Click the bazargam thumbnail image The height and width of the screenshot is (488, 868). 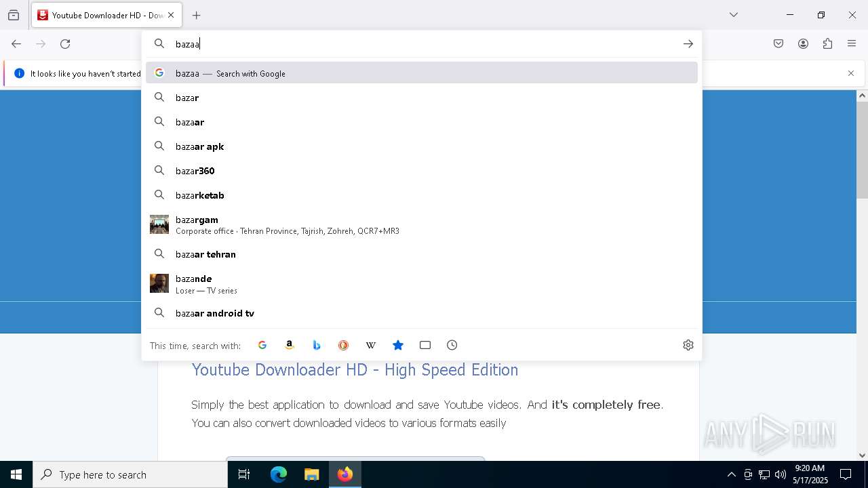(159, 224)
